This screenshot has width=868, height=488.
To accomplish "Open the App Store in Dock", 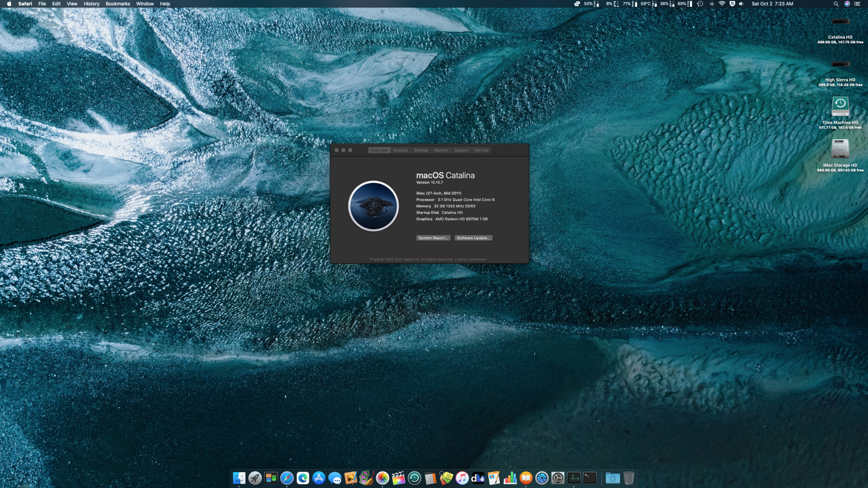I will [x=319, y=478].
